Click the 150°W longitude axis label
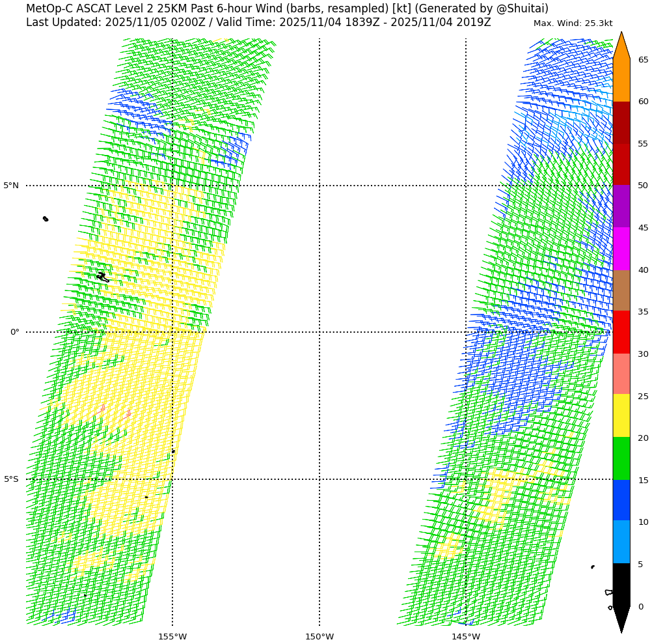Image resolution: width=652 pixels, height=644 pixels. coord(319,636)
